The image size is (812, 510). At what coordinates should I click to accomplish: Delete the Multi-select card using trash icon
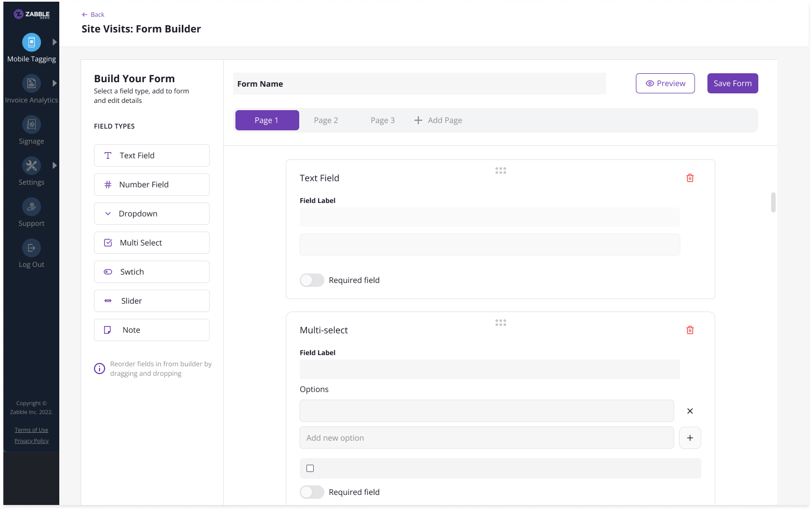pos(690,330)
